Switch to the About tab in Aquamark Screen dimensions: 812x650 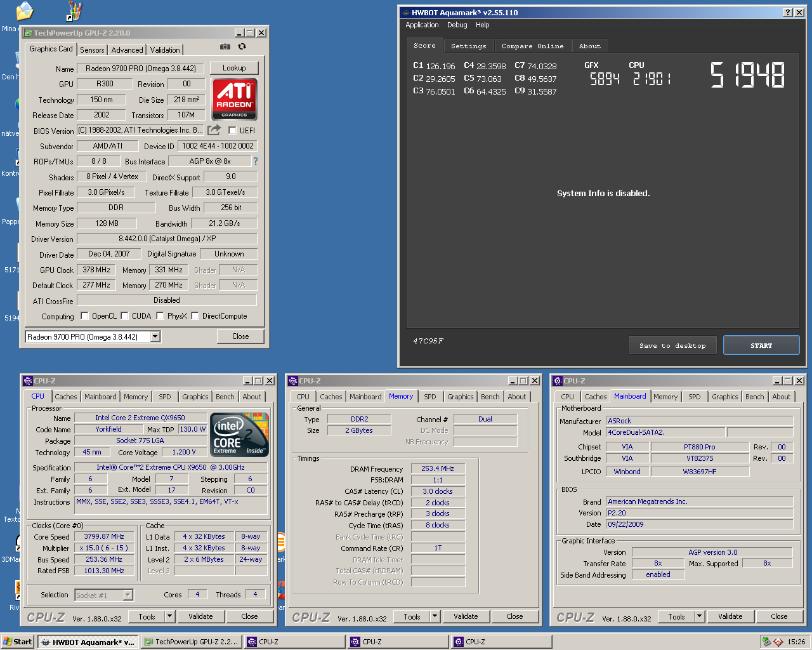pos(589,46)
